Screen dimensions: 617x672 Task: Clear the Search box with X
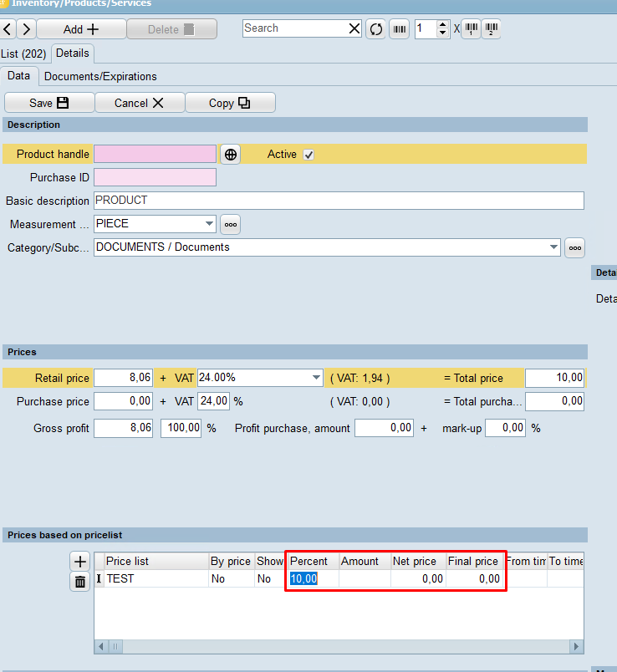coord(354,28)
